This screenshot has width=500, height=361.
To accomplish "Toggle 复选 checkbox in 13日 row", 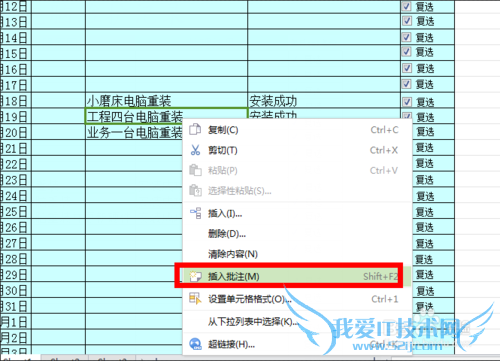I will (x=407, y=21).
